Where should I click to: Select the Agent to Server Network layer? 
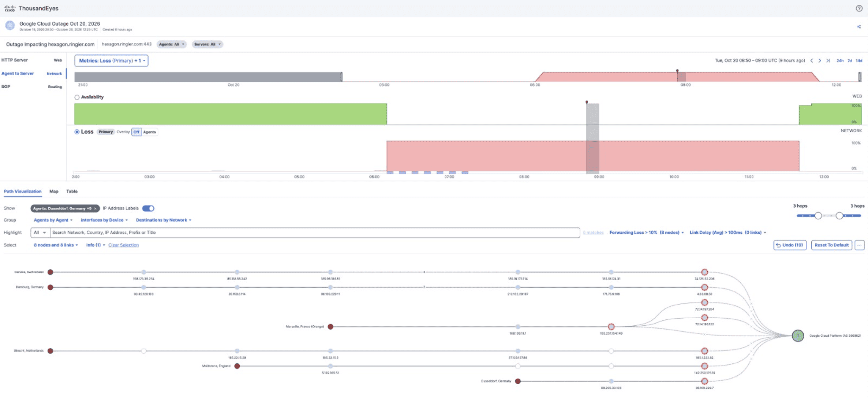[x=32, y=74]
